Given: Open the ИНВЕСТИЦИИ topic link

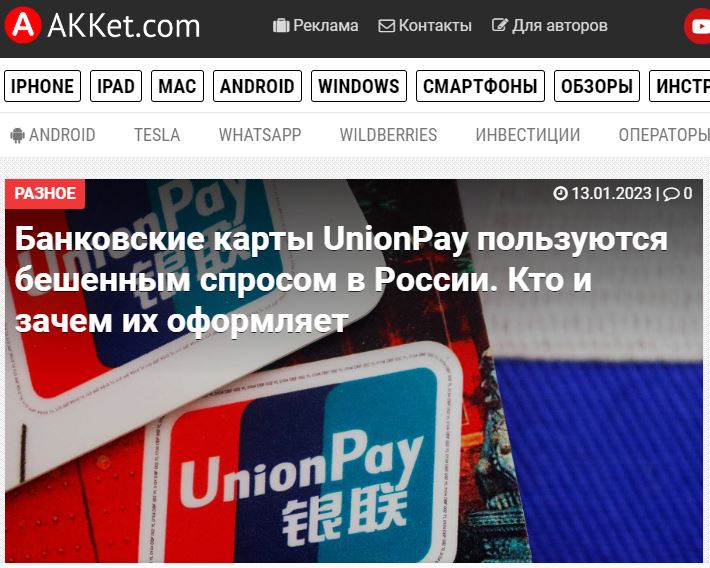Looking at the screenshot, I should [x=528, y=135].
